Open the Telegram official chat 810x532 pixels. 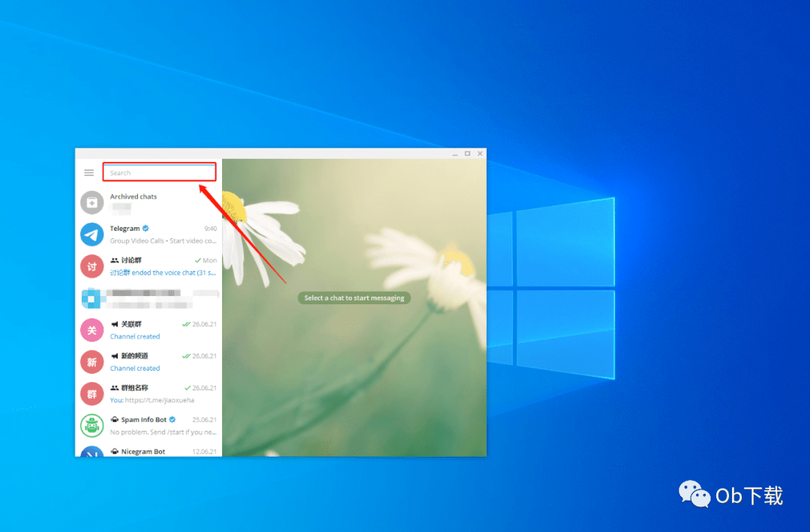tap(148, 235)
